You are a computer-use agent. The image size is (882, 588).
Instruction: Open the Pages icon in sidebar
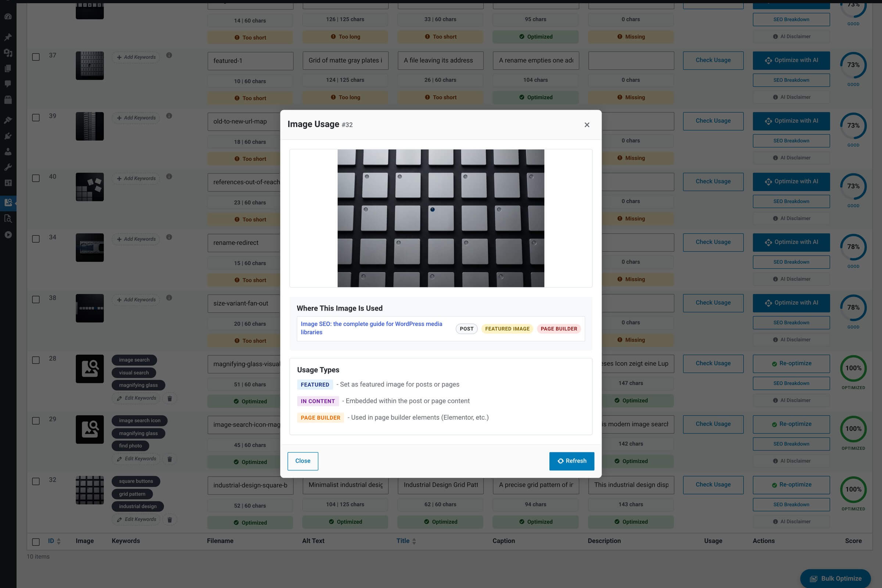8,69
